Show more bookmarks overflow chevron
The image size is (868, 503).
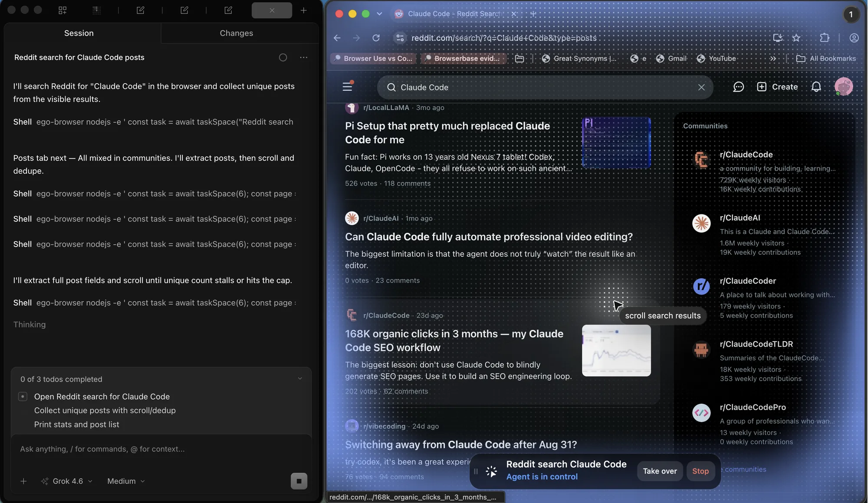click(773, 59)
